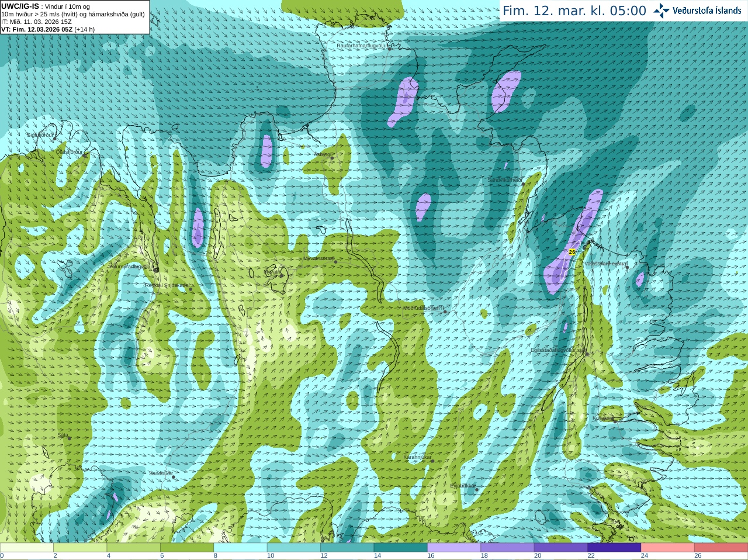Pick the 16–18 m/s lavender legend swatch
The width and height of the screenshot is (748, 560).
tap(454, 548)
